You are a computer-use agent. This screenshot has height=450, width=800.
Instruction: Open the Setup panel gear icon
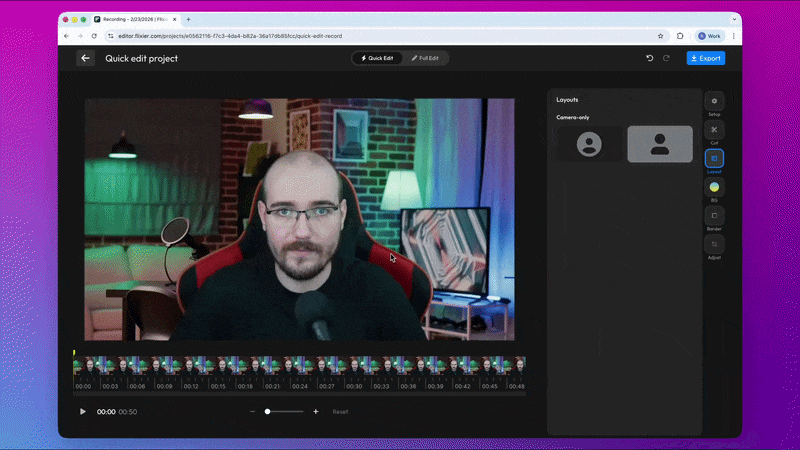coord(714,101)
